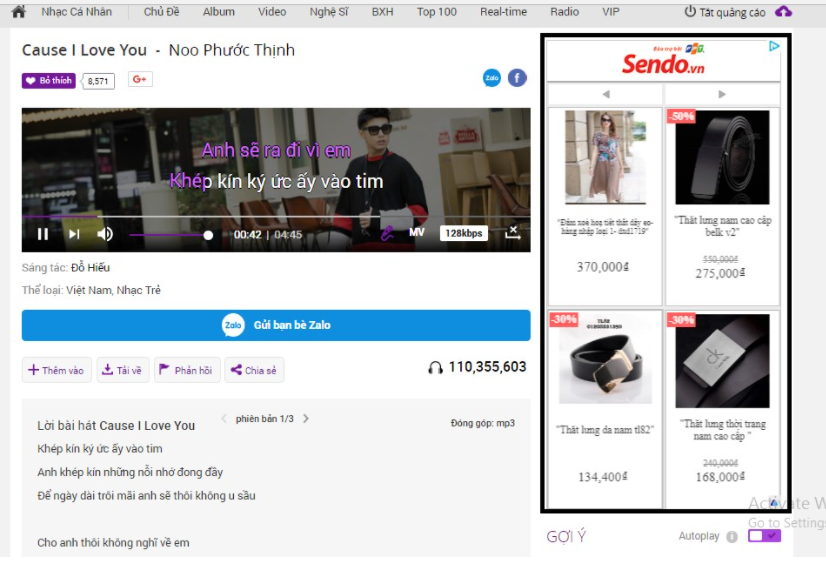Toggle the Autoplay switch

click(764, 536)
